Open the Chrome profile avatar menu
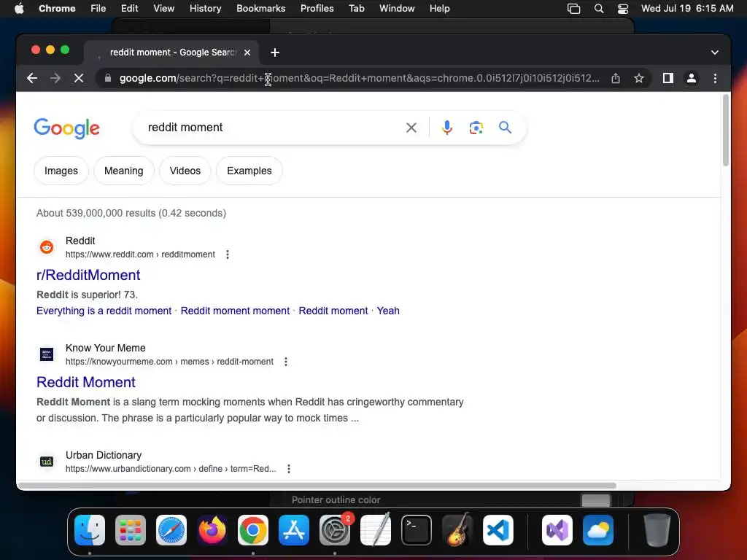747x560 pixels. click(692, 78)
